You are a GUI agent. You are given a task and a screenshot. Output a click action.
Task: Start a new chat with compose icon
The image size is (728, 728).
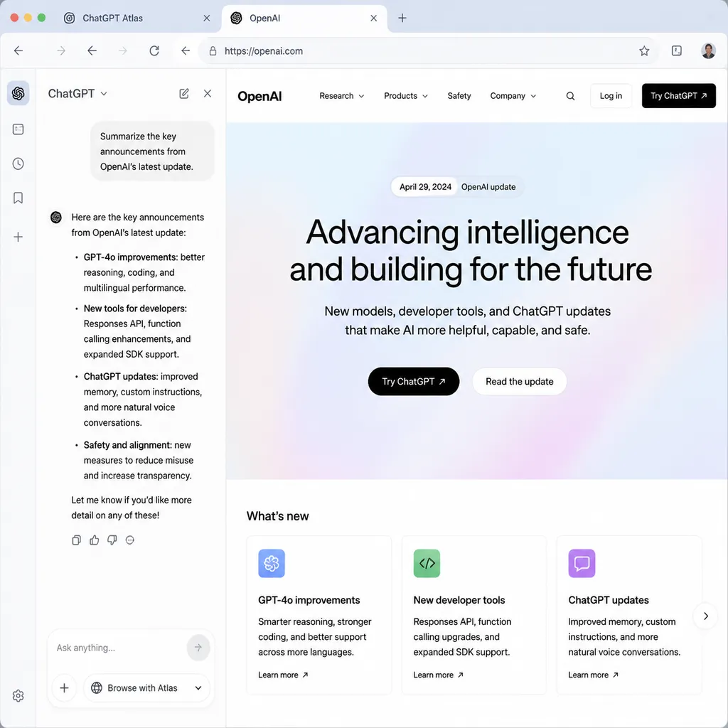[x=184, y=93]
